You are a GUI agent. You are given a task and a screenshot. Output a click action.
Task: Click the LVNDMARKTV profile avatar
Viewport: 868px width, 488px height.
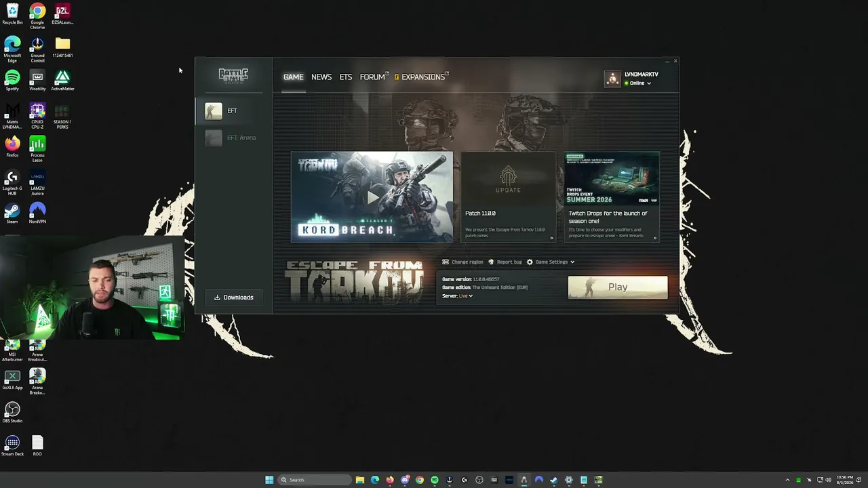[x=612, y=79]
